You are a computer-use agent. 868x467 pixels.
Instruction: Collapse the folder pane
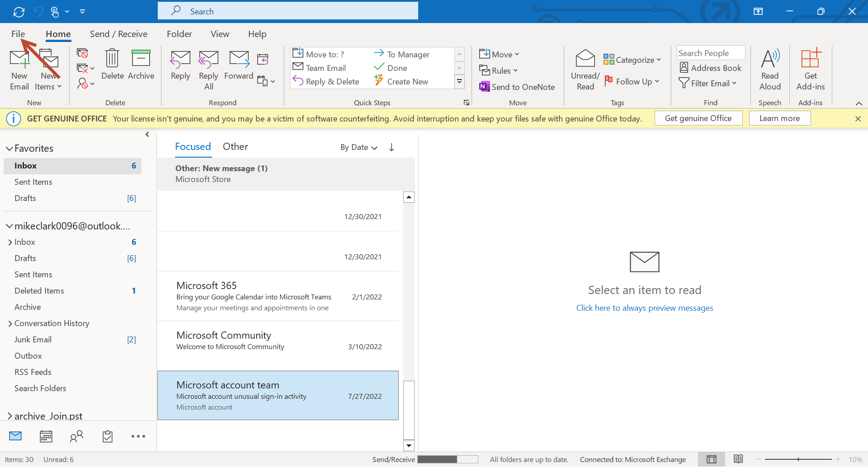coord(147,135)
